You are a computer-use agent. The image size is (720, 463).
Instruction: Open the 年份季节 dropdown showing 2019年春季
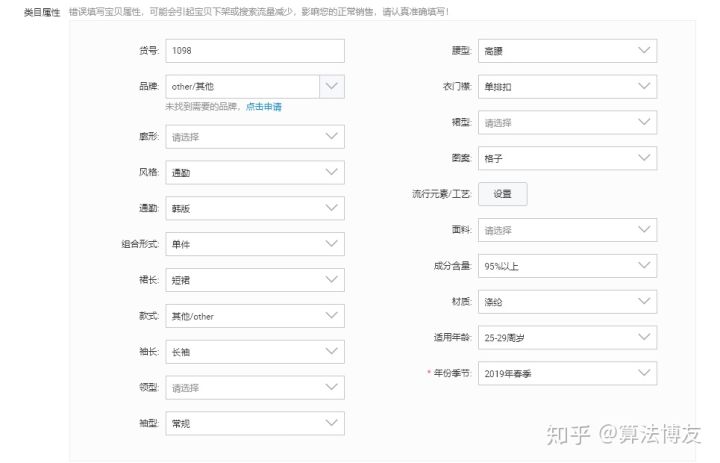click(567, 374)
